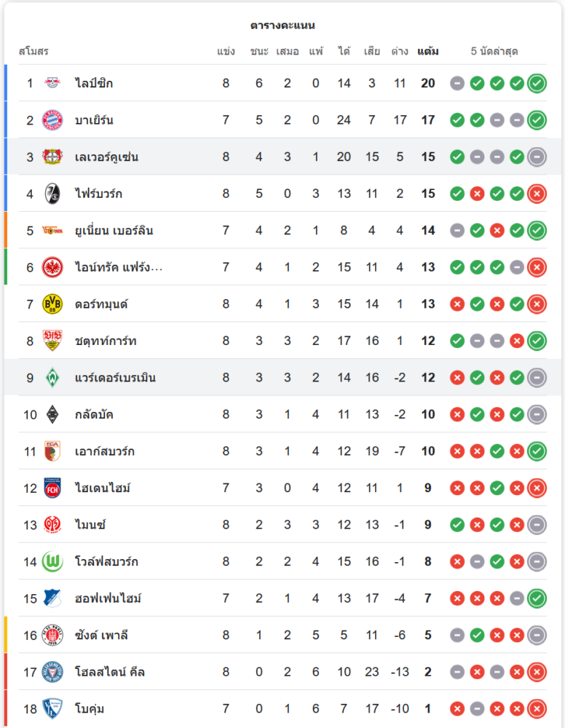Click the ตารางคะแนน table title
This screenshot has width=565, height=728.
pyautogui.click(x=282, y=25)
